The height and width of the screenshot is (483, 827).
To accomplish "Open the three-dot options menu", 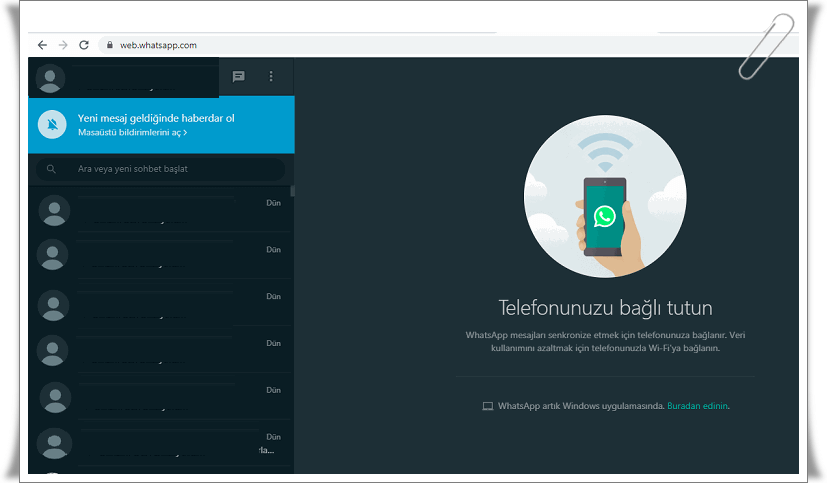I will pos(271,76).
